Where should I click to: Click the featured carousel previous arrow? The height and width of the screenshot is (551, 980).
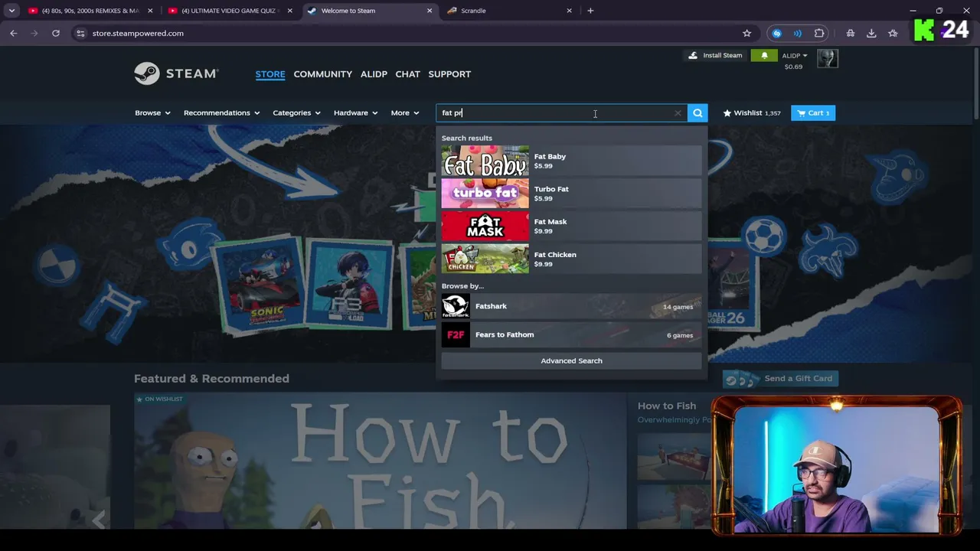click(x=98, y=520)
